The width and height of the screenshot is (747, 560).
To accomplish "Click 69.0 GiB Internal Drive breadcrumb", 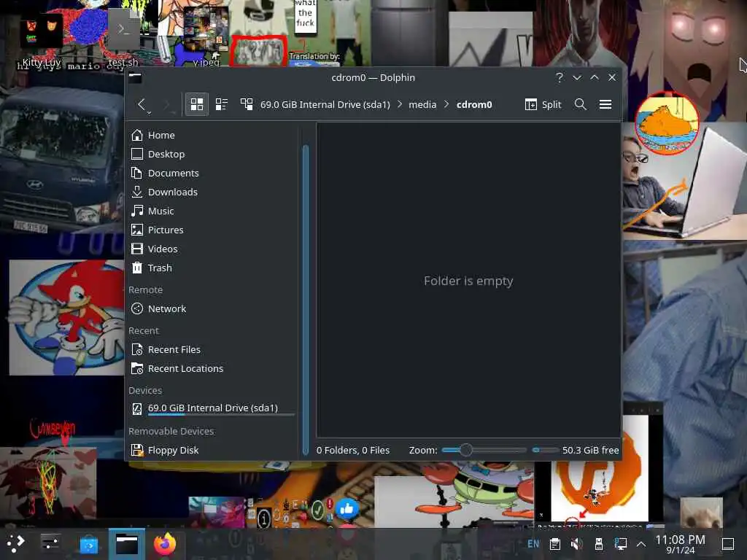I will coord(325,104).
